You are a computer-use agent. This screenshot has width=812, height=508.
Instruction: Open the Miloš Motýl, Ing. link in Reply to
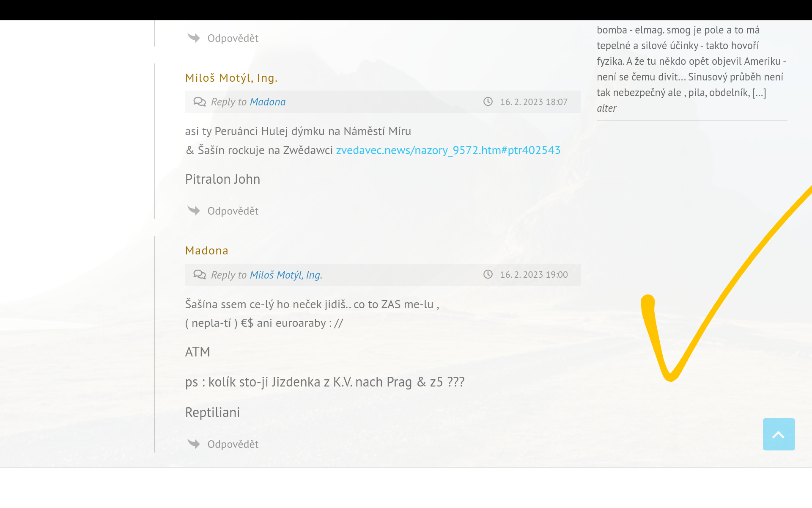pos(286,275)
